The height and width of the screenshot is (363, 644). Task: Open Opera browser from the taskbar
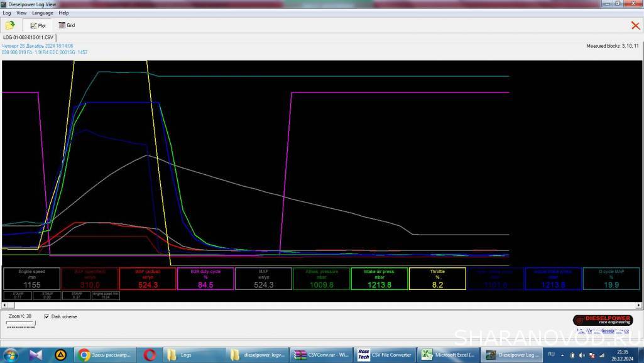150,355
